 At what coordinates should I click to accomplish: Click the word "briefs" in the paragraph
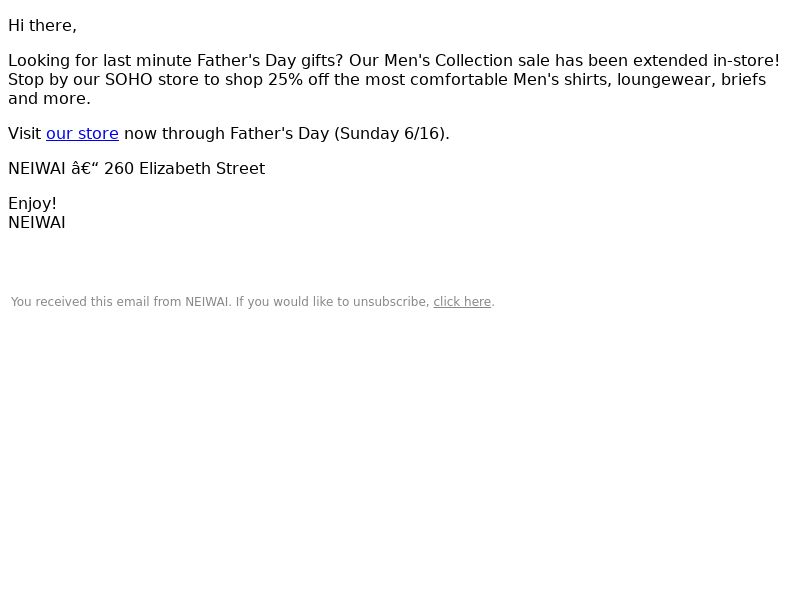coord(743,80)
